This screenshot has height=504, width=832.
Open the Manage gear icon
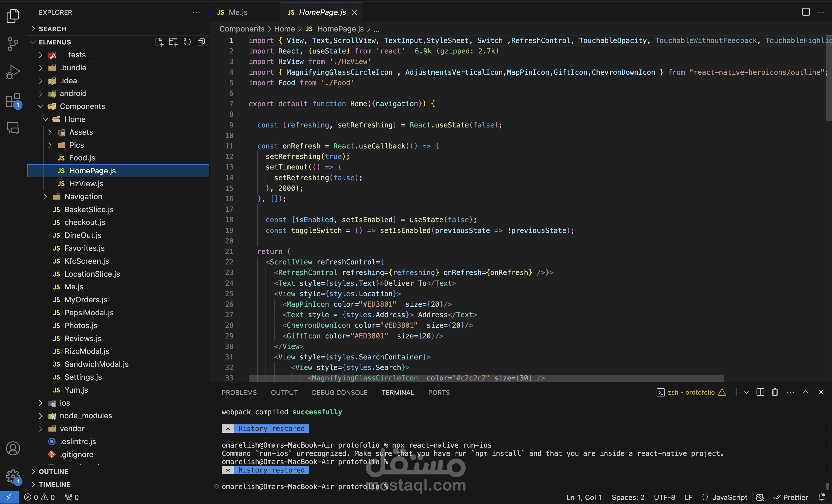pyautogui.click(x=13, y=476)
